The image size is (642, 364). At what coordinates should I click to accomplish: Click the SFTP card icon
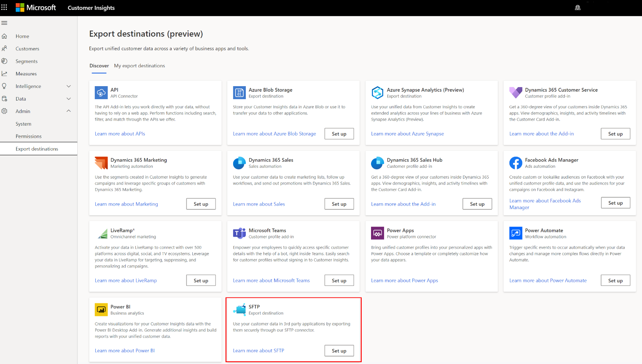(x=239, y=310)
